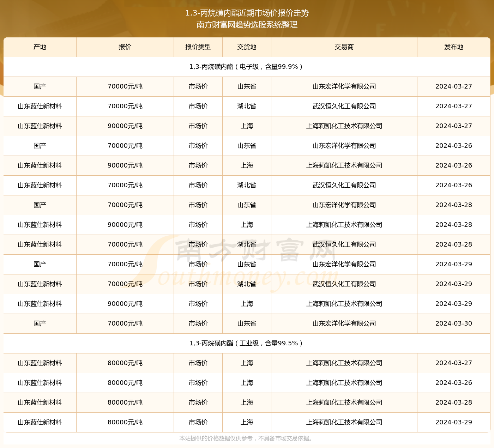Click 山东省 in the 2024-03-30 row
The width and height of the screenshot is (494, 448).
coord(247,323)
